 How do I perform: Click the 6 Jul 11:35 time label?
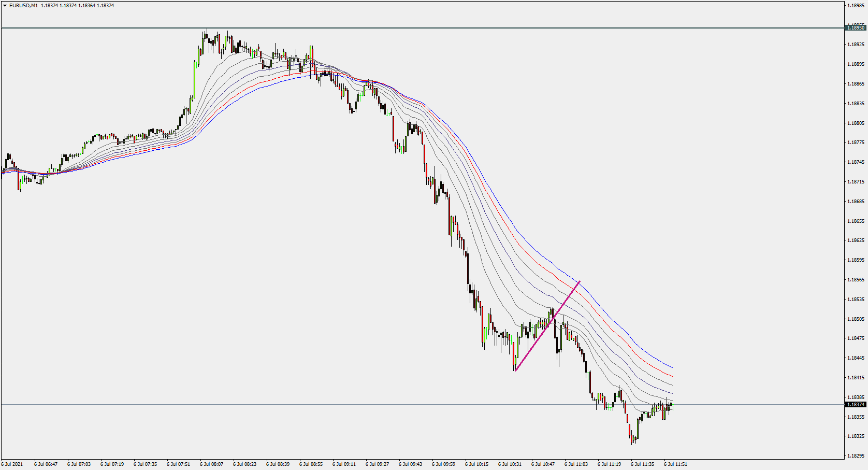point(642,464)
